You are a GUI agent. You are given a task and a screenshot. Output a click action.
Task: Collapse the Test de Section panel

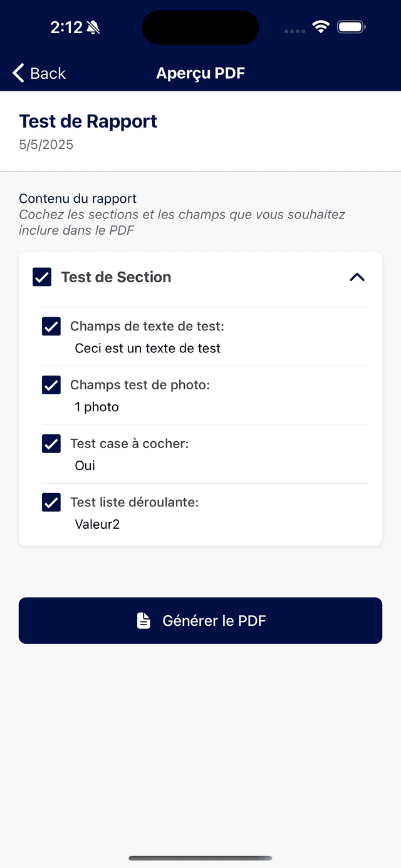coord(357,277)
